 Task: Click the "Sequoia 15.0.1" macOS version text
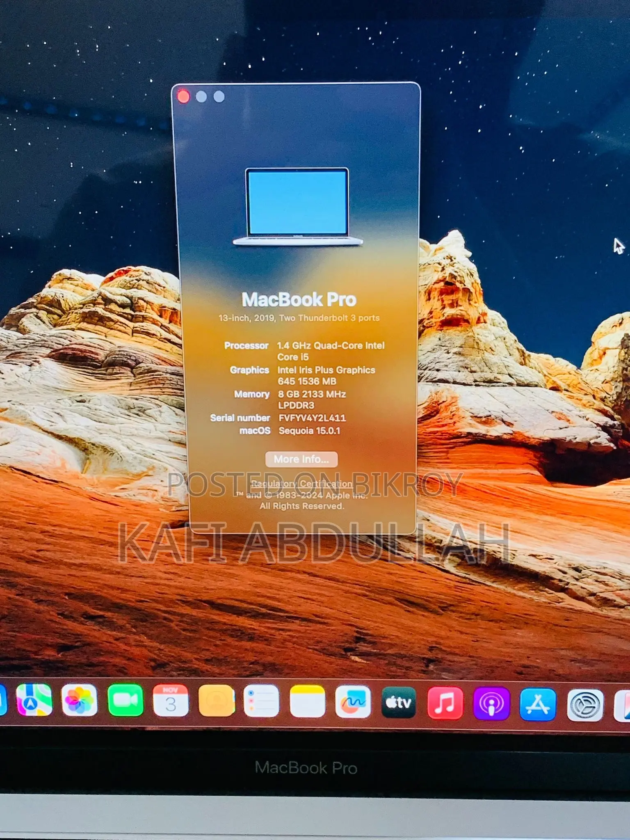pyautogui.click(x=309, y=431)
